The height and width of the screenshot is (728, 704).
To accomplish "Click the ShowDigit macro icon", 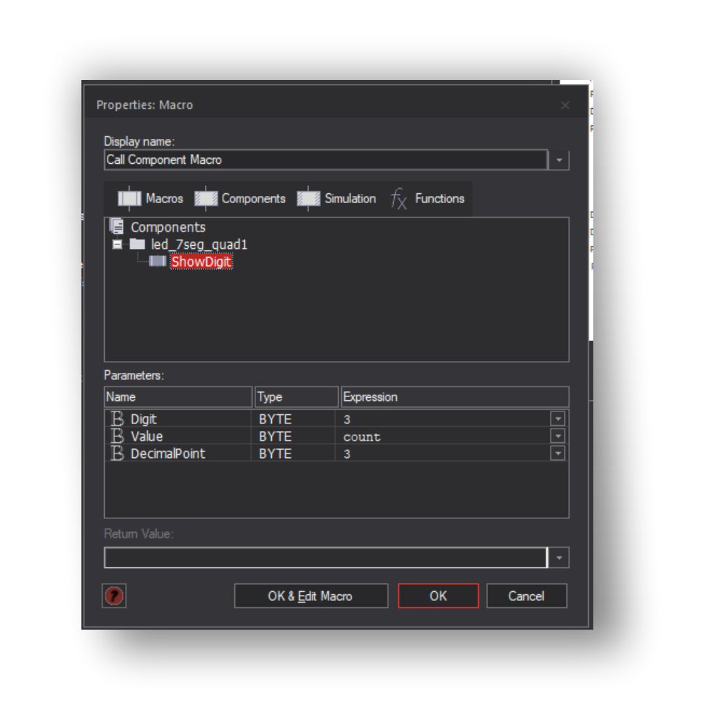I will pyautogui.click(x=157, y=261).
